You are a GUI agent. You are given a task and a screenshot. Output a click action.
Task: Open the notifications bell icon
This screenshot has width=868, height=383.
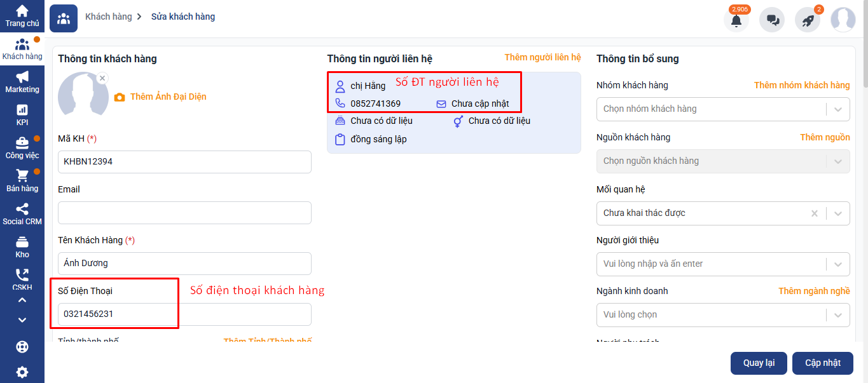[736, 20]
